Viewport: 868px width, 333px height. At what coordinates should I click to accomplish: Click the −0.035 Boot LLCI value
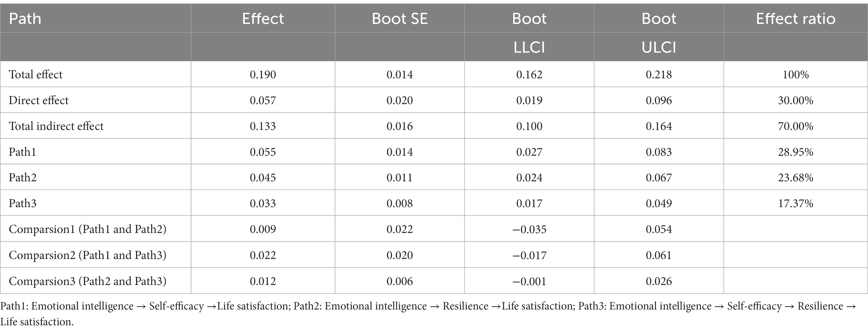529,229
